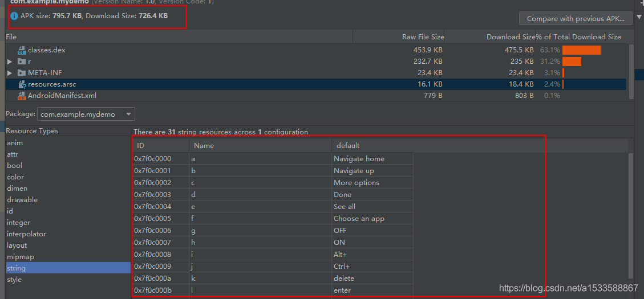Click the 'More options' value
Screen dimensions: 644x299
357,182
